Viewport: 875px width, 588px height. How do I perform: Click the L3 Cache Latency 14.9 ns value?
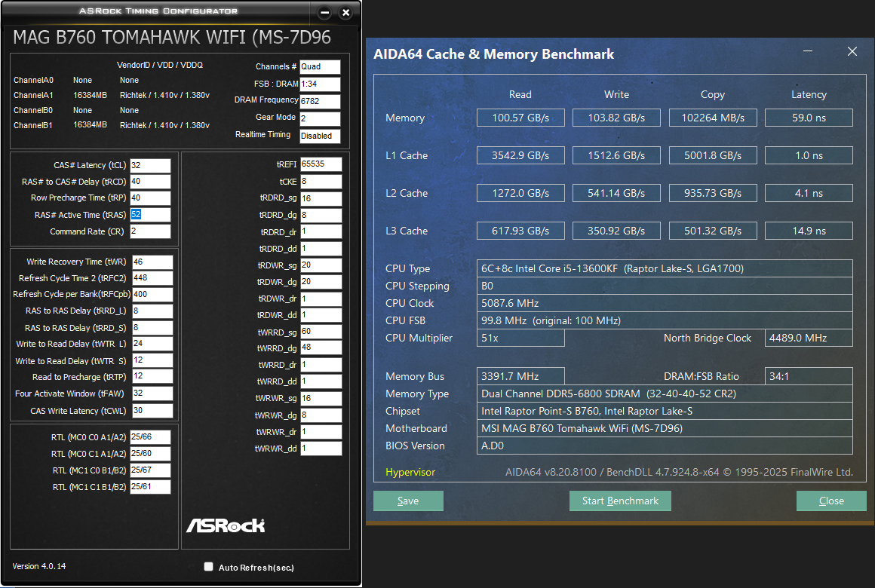809,231
